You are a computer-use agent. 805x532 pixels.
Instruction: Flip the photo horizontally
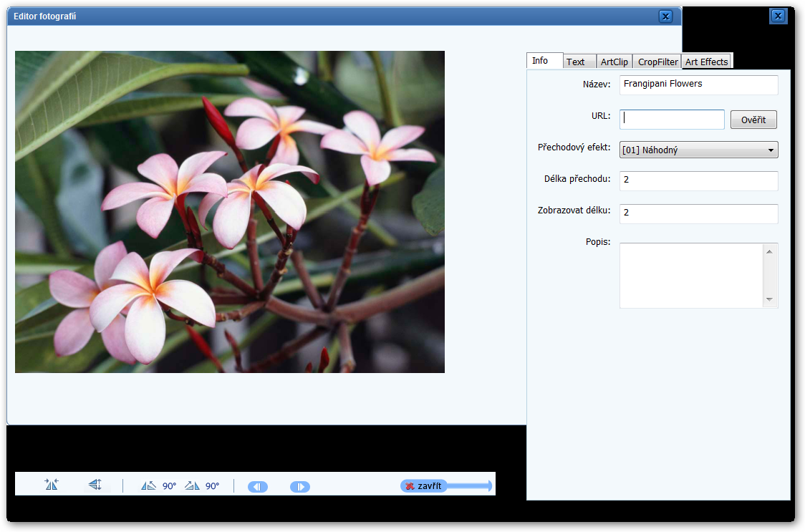click(52, 485)
